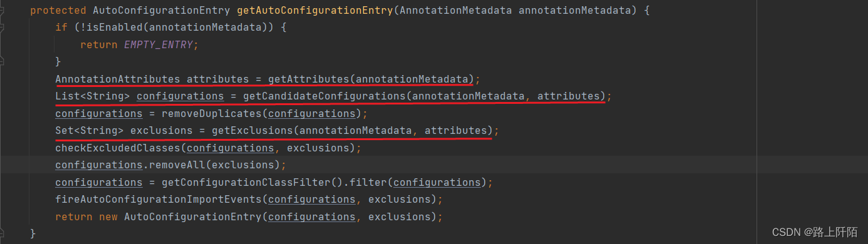
Task: Click the fold end marker at method's closing brace
Action: (x=3, y=234)
